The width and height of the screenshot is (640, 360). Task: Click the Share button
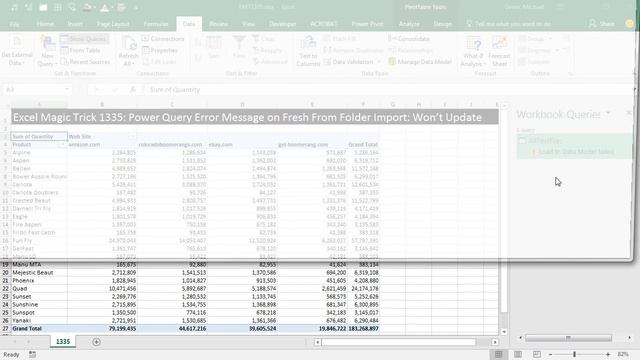[602, 24]
